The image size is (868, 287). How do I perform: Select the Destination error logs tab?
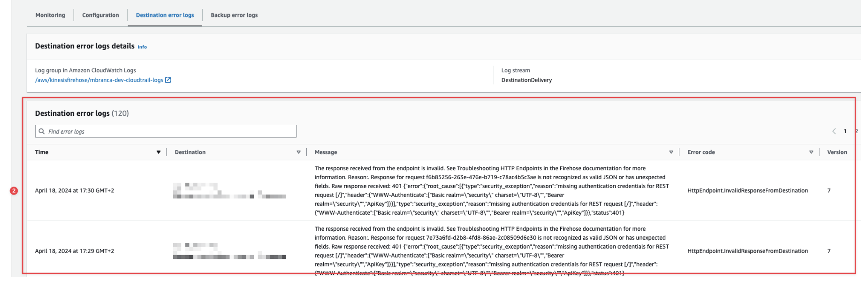(165, 15)
